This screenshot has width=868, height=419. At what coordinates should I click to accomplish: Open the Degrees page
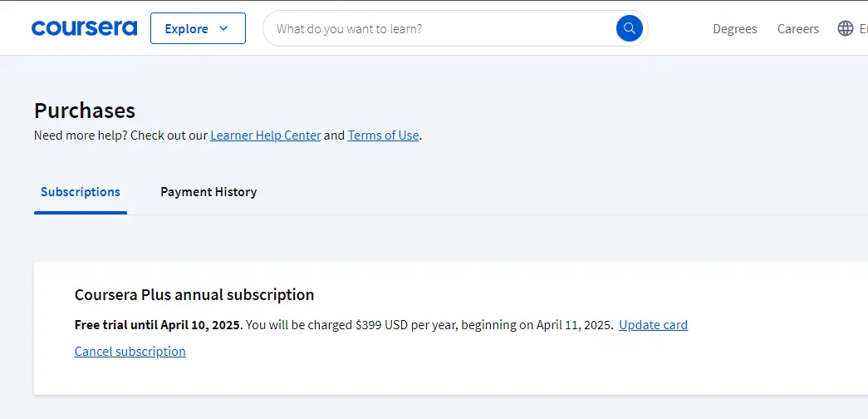pyautogui.click(x=734, y=29)
